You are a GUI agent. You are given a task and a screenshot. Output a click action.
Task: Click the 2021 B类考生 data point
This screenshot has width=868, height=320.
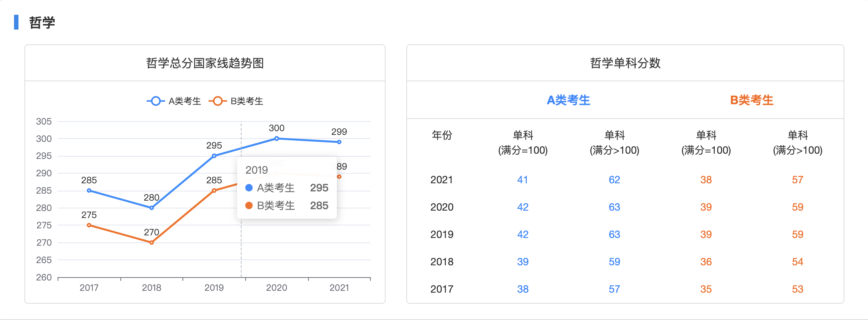click(x=339, y=177)
